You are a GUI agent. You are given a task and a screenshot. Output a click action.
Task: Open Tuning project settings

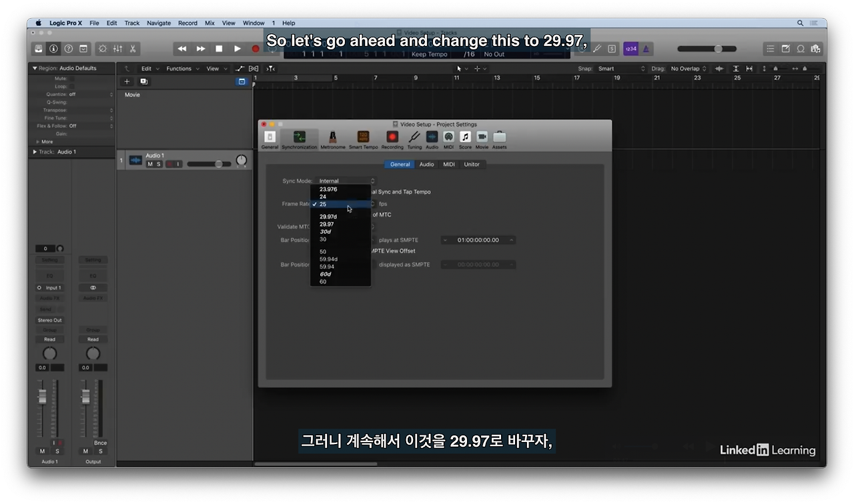click(414, 139)
